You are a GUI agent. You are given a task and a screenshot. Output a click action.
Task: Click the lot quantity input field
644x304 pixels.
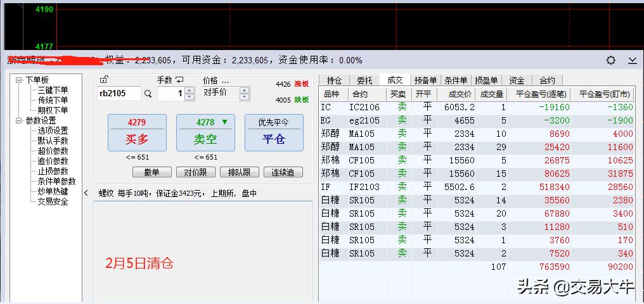click(171, 94)
